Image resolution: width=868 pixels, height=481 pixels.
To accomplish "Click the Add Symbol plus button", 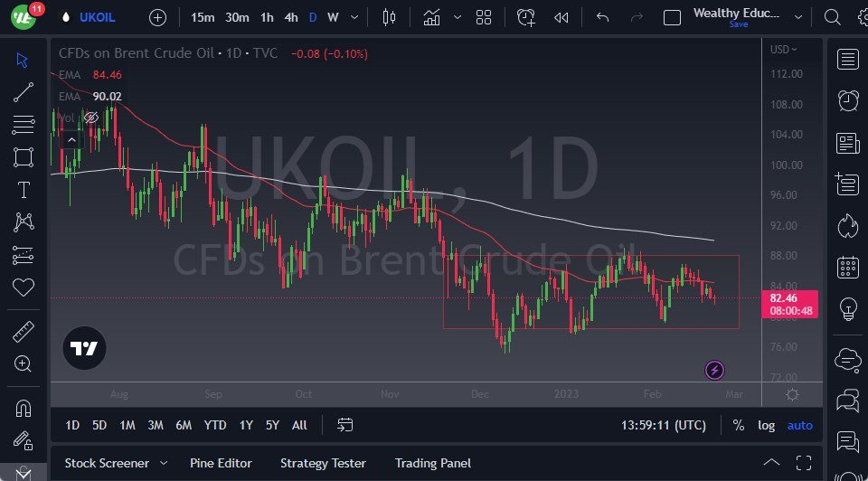I will coord(157,17).
